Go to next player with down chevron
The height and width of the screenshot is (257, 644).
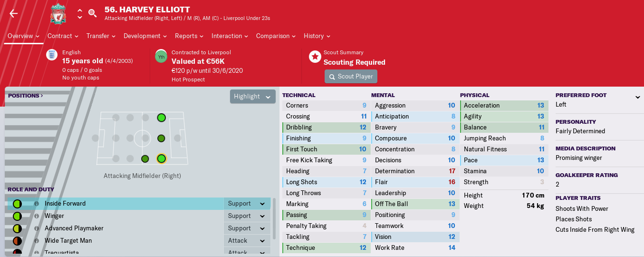[79, 17]
